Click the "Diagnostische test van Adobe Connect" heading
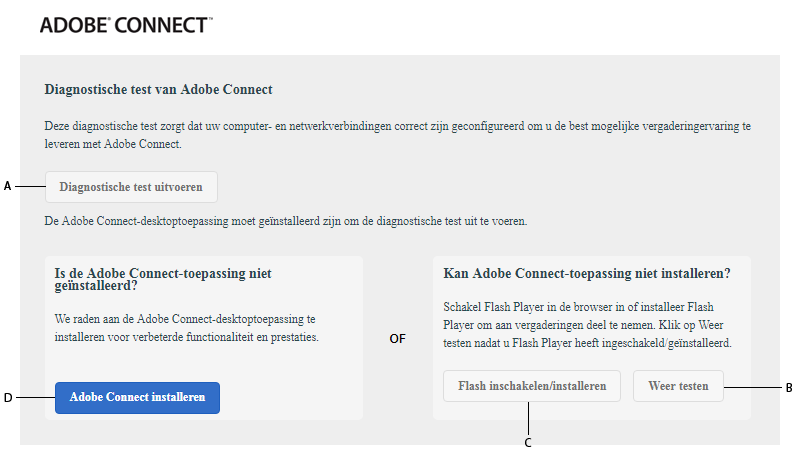Image resolution: width=797 pixels, height=455 pixels. 159,90
